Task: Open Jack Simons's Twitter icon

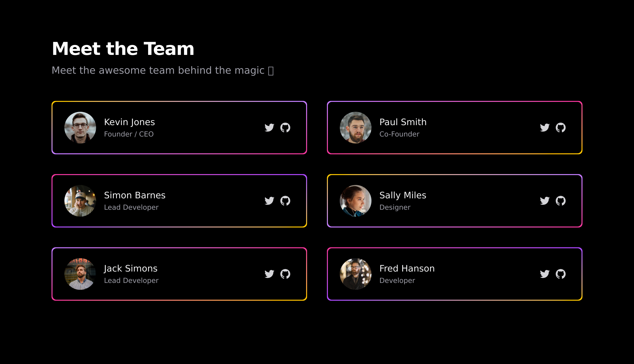Action: pyautogui.click(x=269, y=274)
